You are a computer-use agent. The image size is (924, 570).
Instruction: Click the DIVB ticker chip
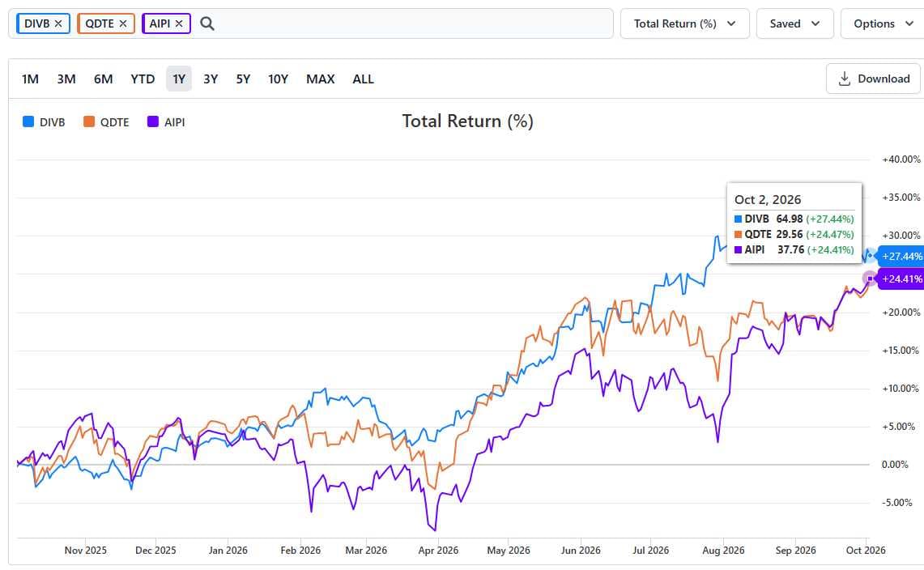tap(43, 23)
